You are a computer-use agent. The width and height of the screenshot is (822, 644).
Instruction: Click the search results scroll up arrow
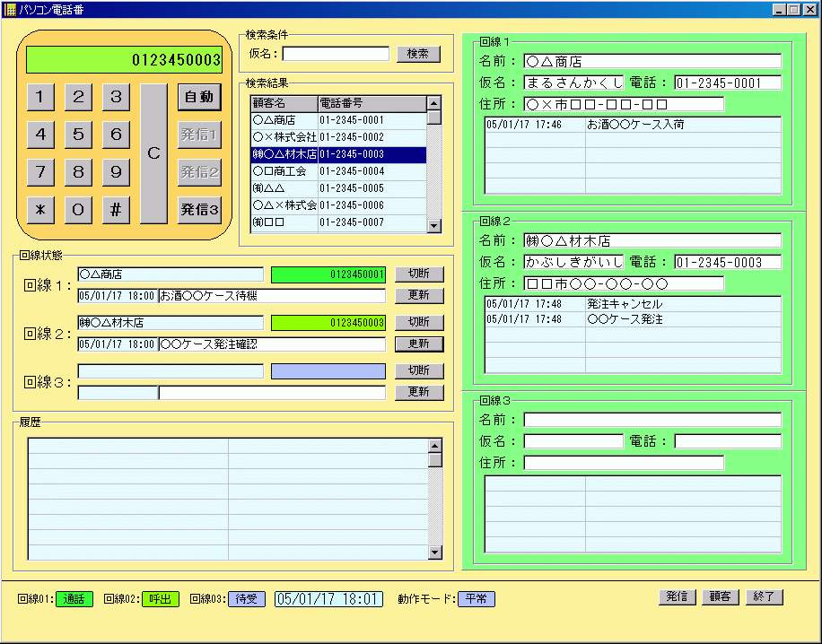[434, 103]
